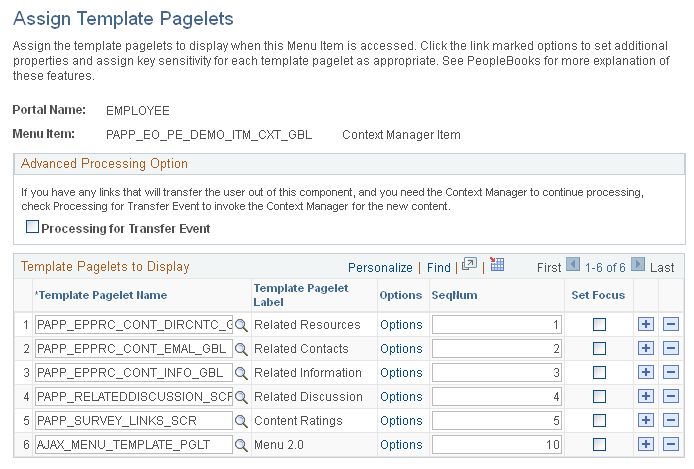Click the View All new-window grid icon
694x469 pixels.
click(x=469, y=265)
